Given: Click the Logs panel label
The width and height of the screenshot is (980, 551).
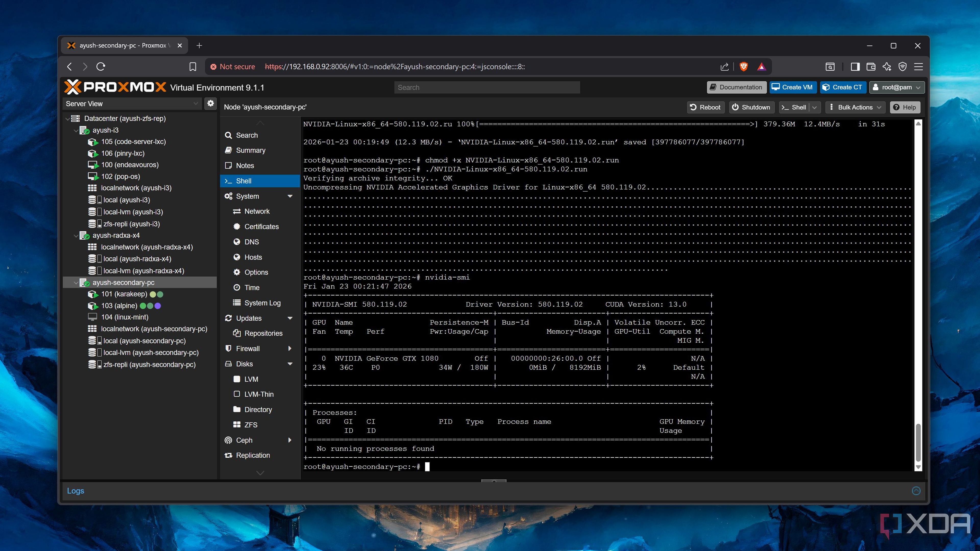Looking at the screenshot, I should (75, 491).
